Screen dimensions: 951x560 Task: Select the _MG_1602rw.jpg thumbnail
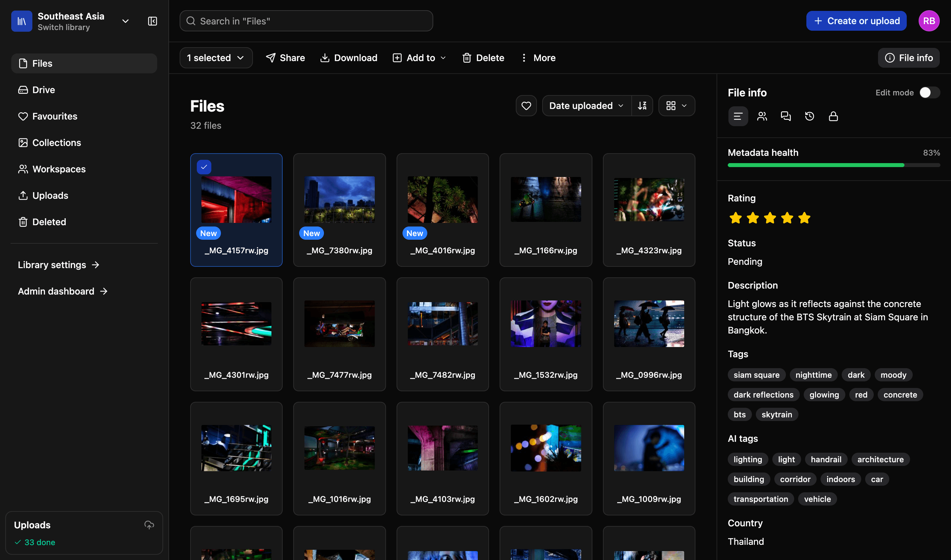(x=546, y=448)
